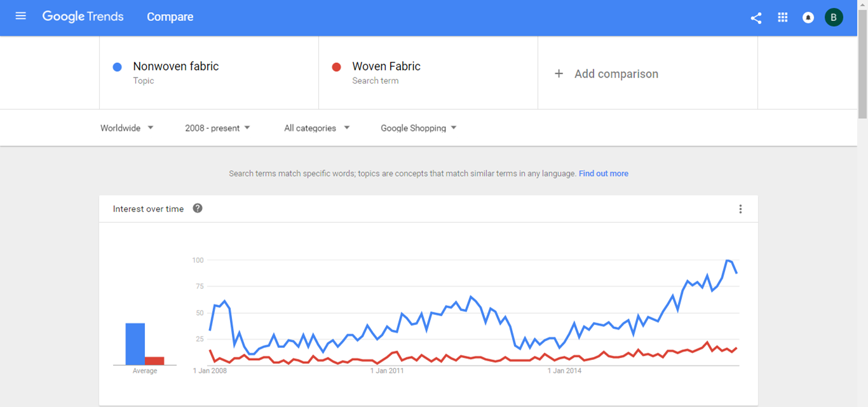Open the account avatar labeled B

point(834,17)
